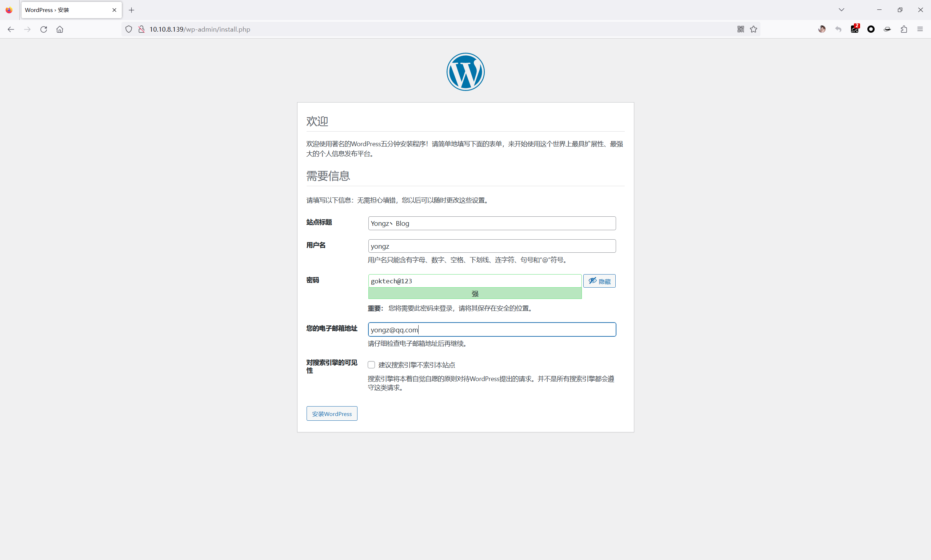Edit the 用户名 field containing yongz

point(492,246)
